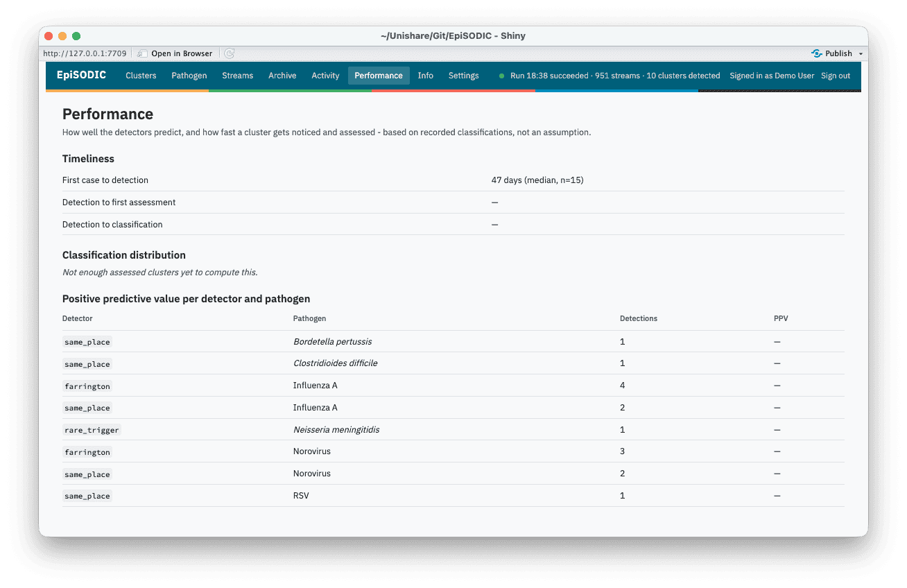Image resolution: width=907 pixels, height=588 pixels.
Task: Click '47 days (median, n=15)' value
Action: tap(537, 180)
